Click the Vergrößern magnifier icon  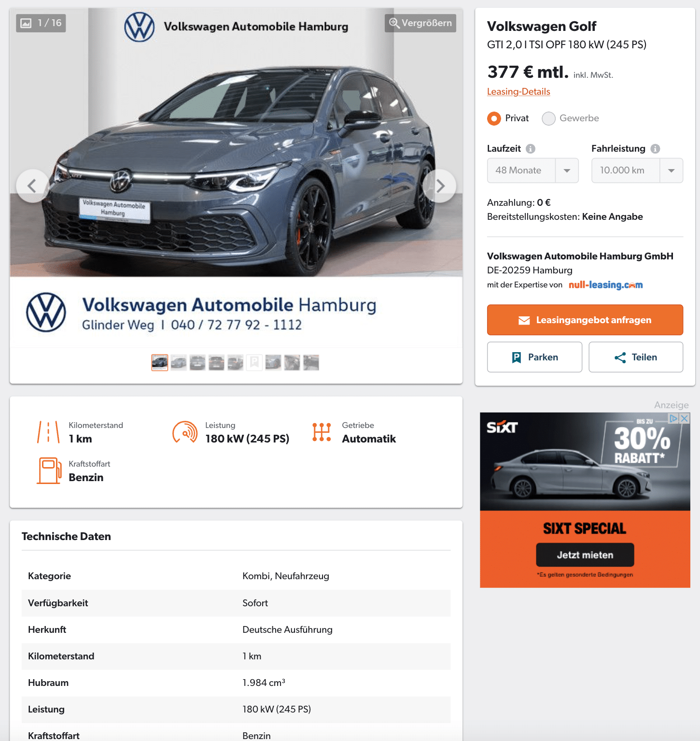[394, 23]
